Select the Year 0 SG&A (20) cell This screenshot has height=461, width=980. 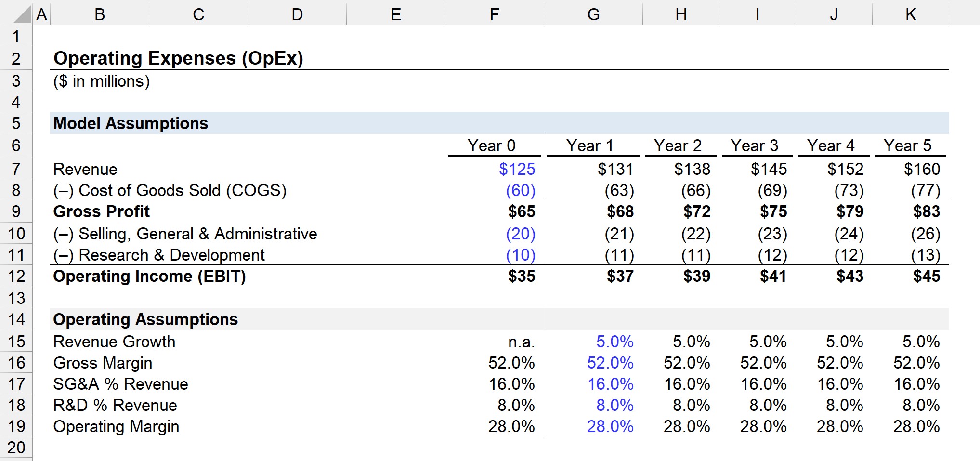tap(521, 234)
